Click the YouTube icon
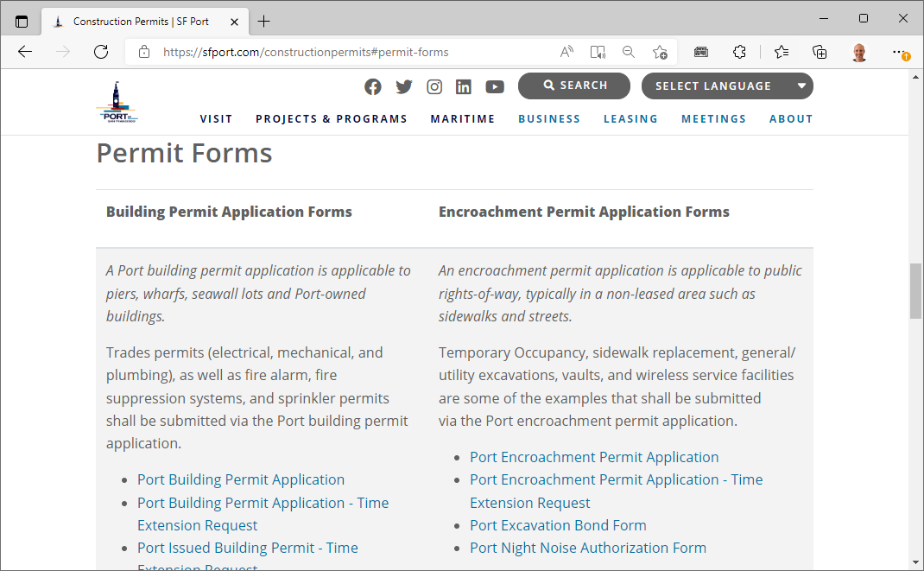This screenshot has height=571, width=924. pos(495,86)
